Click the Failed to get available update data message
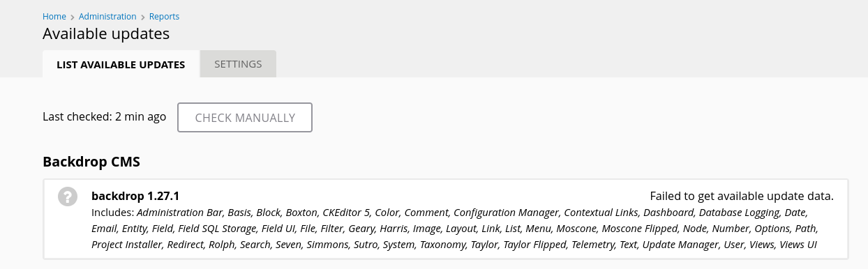The width and height of the screenshot is (868, 269). point(742,196)
